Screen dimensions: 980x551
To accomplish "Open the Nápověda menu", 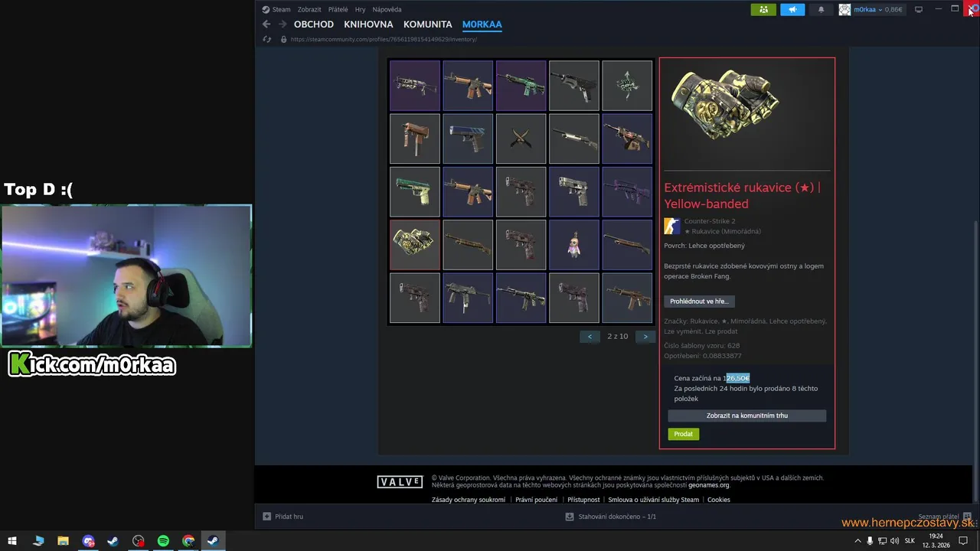I will (x=387, y=9).
